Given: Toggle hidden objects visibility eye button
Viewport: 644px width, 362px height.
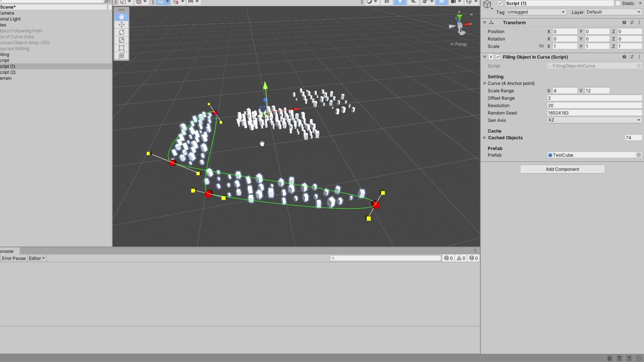Looking at the screenshot, I should click(x=442, y=2).
